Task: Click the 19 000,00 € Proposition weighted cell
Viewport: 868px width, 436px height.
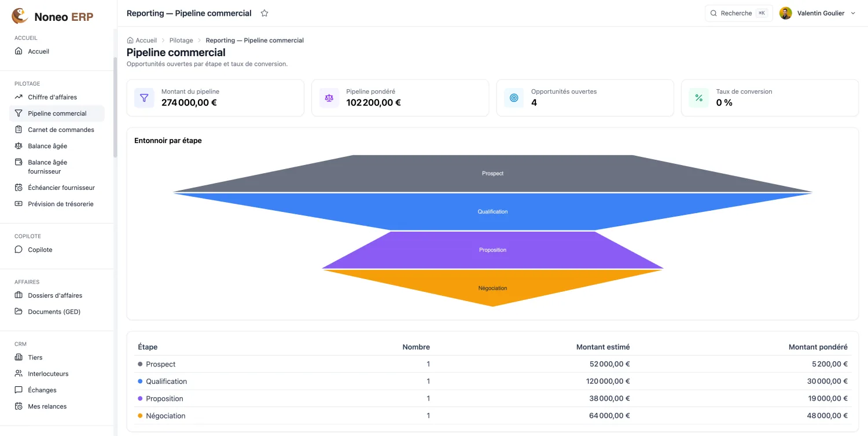Action: 827,398
